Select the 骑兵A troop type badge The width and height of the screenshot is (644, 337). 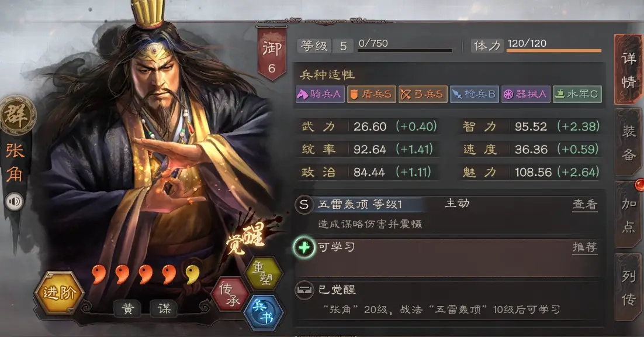(x=320, y=94)
